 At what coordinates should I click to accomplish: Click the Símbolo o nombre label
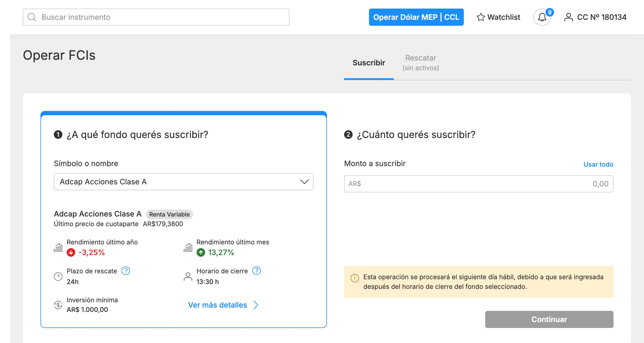click(86, 163)
